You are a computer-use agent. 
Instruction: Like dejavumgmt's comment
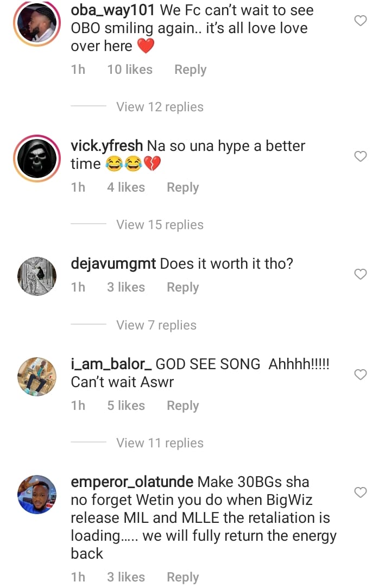(361, 275)
